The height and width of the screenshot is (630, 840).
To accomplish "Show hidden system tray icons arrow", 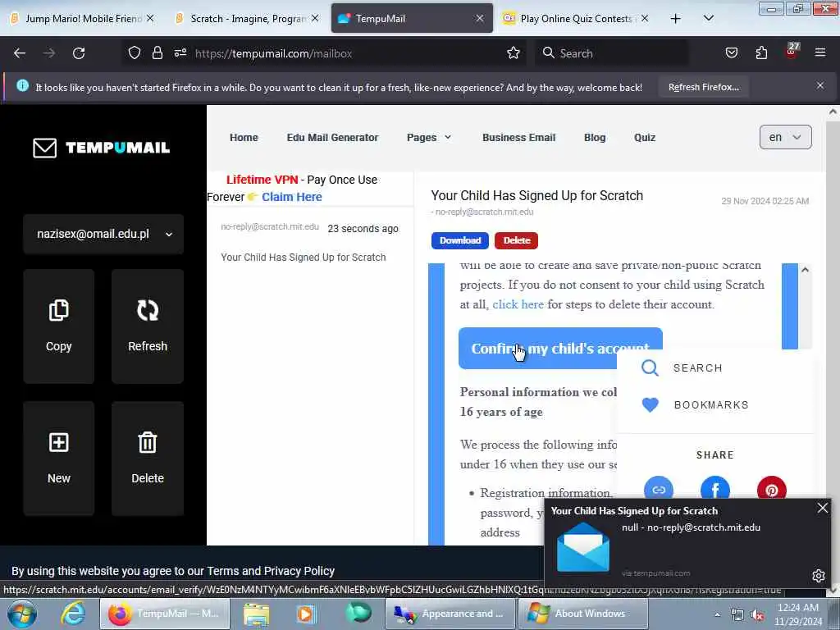I will pyautogui.click(x=717, y=614).
